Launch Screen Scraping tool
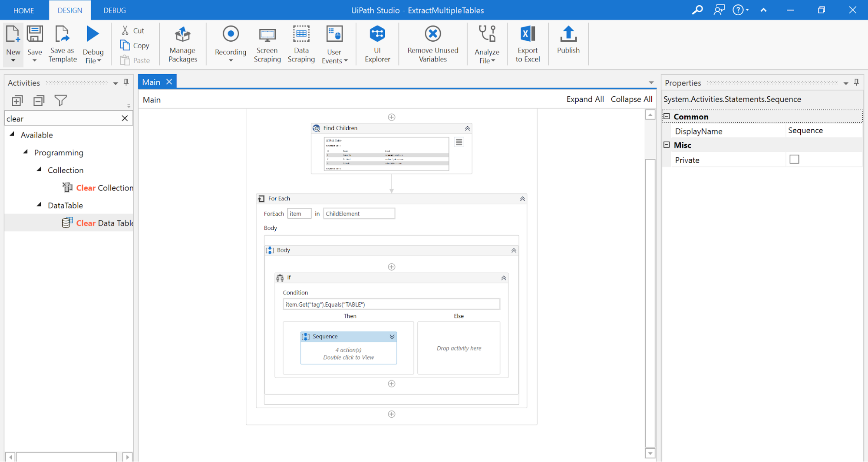868x462 pixels. click(x=267, y=44)
